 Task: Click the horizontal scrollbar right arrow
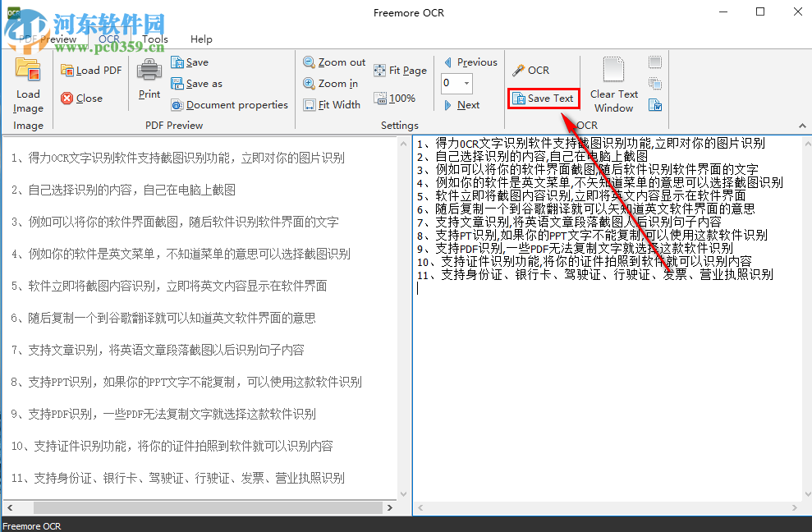(x=390, y=507)
